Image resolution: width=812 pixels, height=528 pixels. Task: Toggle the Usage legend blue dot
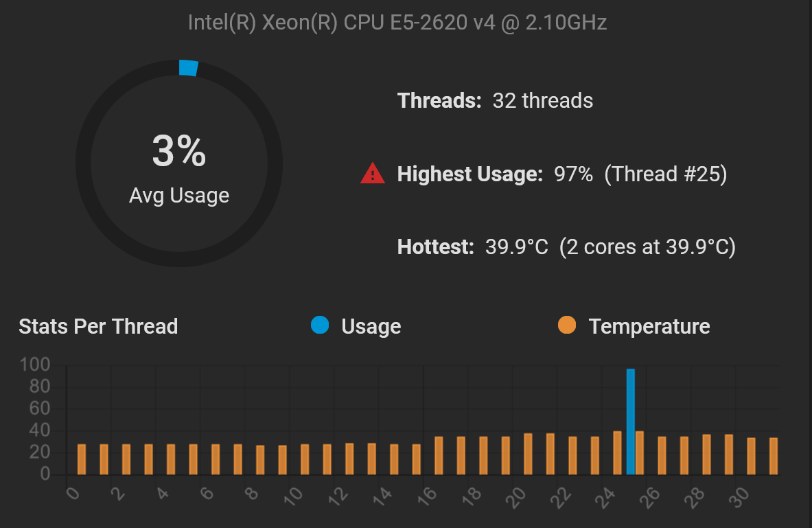[x=320, y=325]
